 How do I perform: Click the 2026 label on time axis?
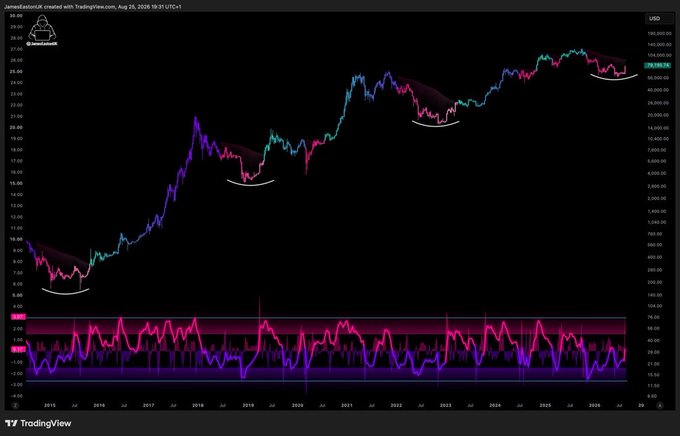tap(595, 405)
